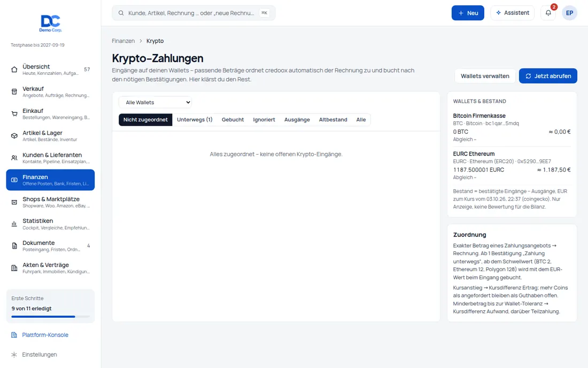Switch to the Altbestand tab
Screen dimensions: 588x368
[x=333, y=120]
